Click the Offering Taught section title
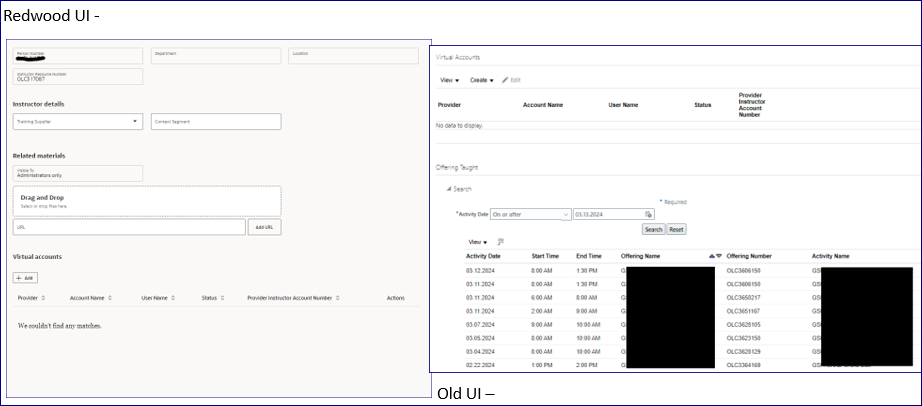922x406 pixels. coord(457,168)
